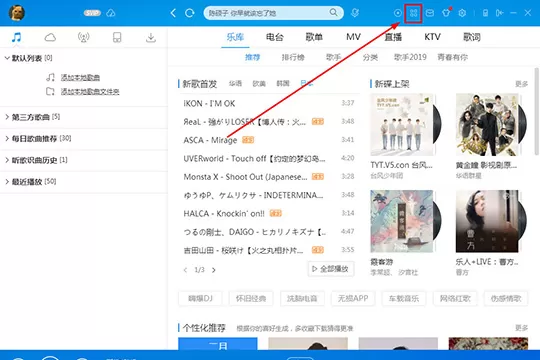
Task: Open the message mail icon in title bar
Action: [430, 13]
